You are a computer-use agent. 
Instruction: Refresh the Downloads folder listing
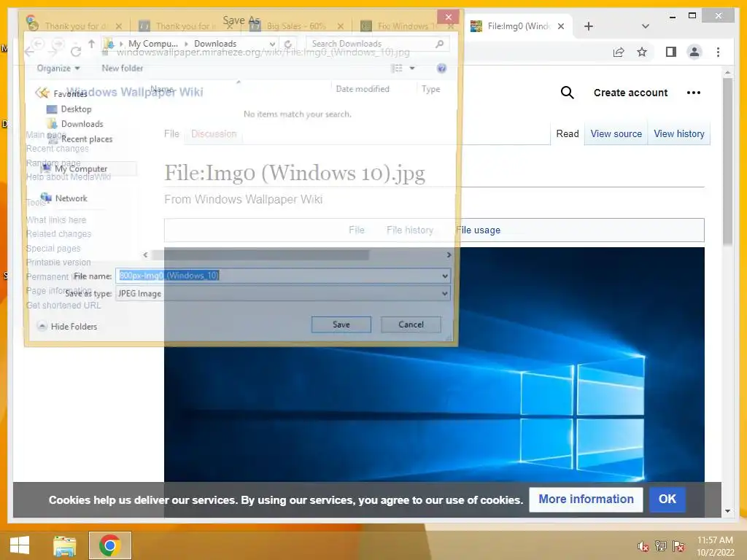point(287,44)
